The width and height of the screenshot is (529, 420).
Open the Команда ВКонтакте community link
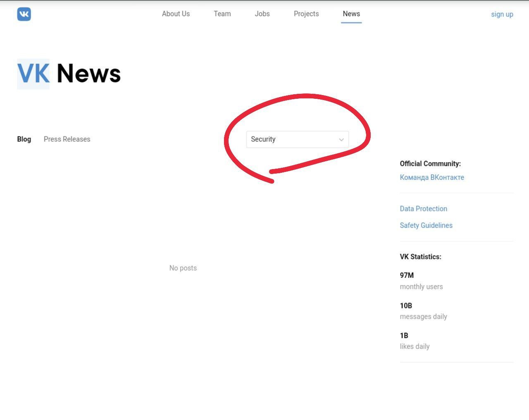coord(432,177)
